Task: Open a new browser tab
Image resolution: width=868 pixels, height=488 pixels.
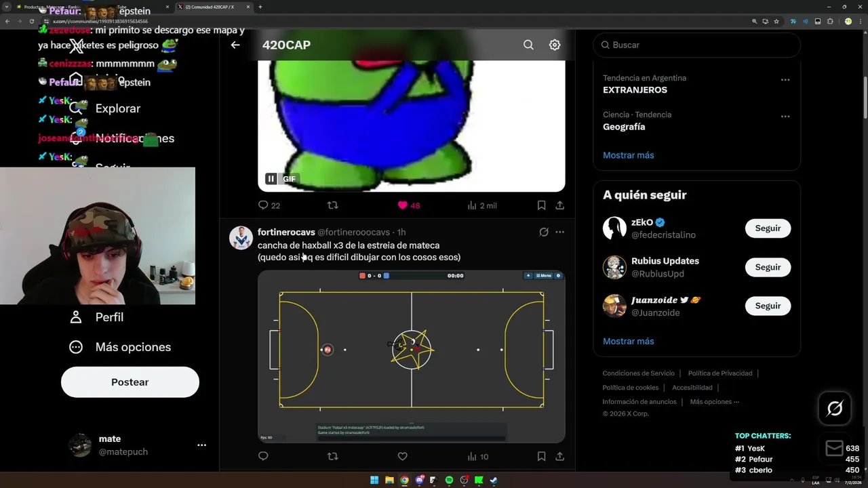Action: point(260,7)
